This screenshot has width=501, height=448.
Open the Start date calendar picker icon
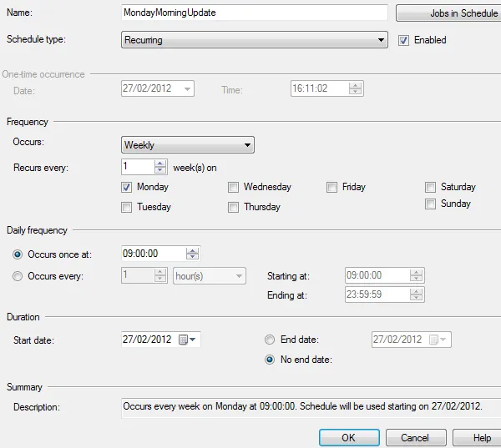pos(186,340)
